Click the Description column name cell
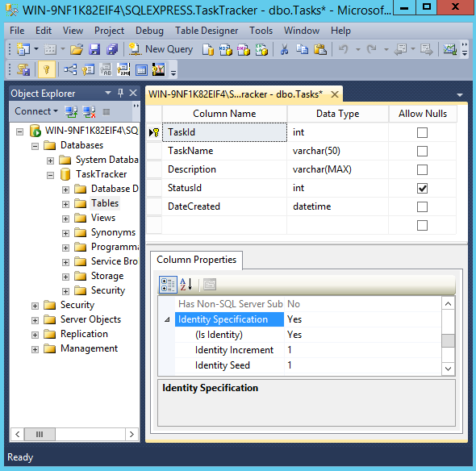The width and height of the screenshot is (476, 471). click(224, 169)
